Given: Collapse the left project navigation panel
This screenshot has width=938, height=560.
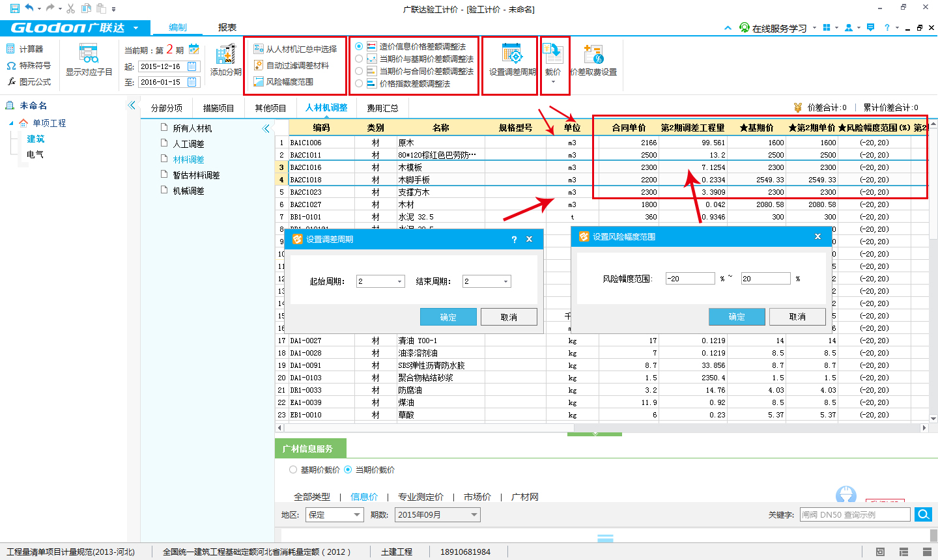Looking at the screenshot, I should click(x=132, y=105).
